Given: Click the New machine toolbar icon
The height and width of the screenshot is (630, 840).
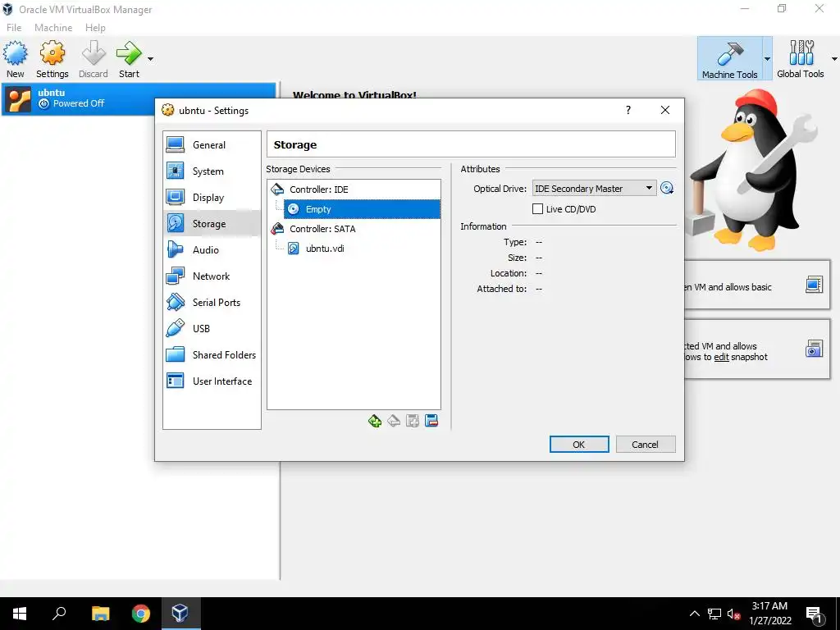Looking at the screenshot, I should pos(15,59).
